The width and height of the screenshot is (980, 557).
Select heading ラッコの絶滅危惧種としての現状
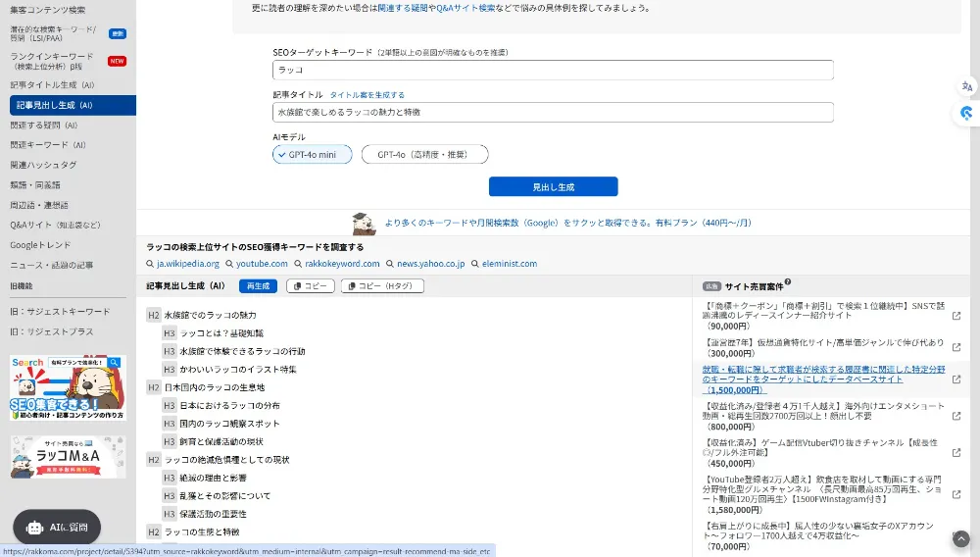(x=227, y=460)
